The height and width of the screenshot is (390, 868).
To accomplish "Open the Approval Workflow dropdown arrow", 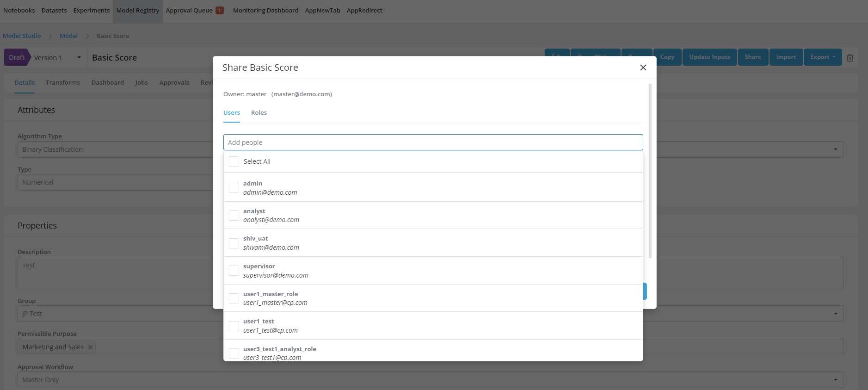I will [835, 380].
